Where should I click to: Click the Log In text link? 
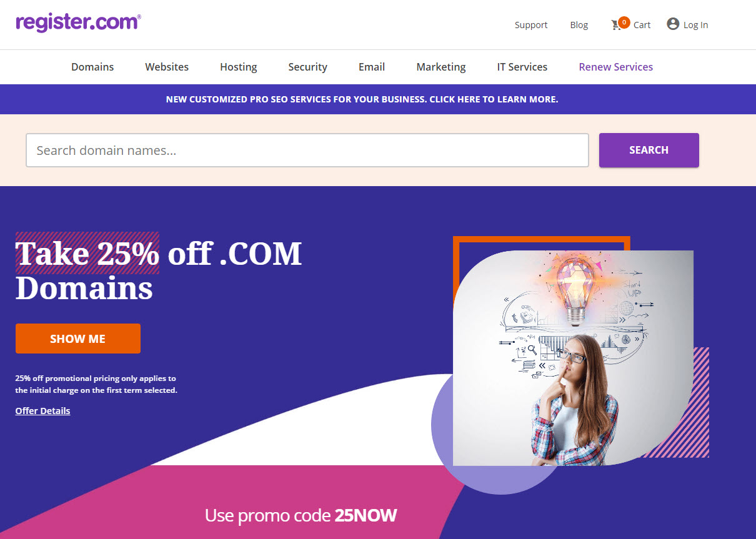[695, 25]
